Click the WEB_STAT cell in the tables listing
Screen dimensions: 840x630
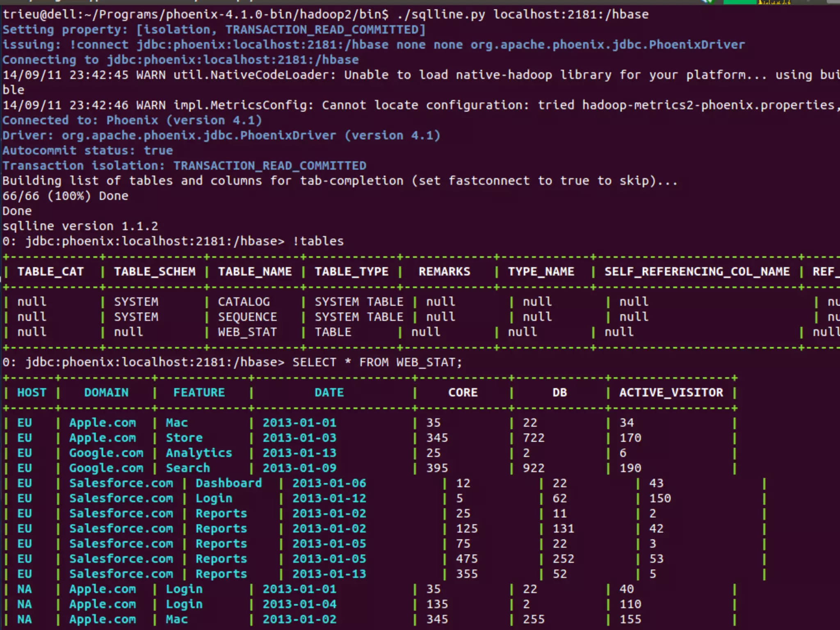tap(247, 332)
